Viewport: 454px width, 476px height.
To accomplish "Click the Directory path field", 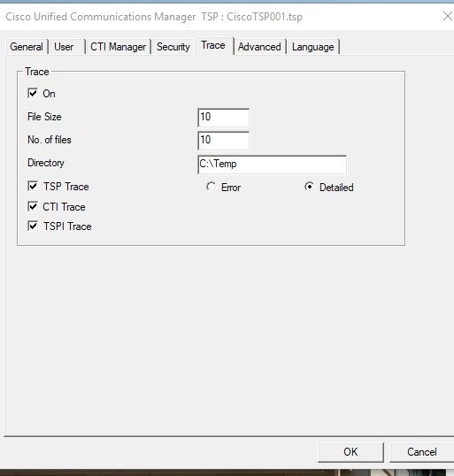I will (x=272, y=165).
